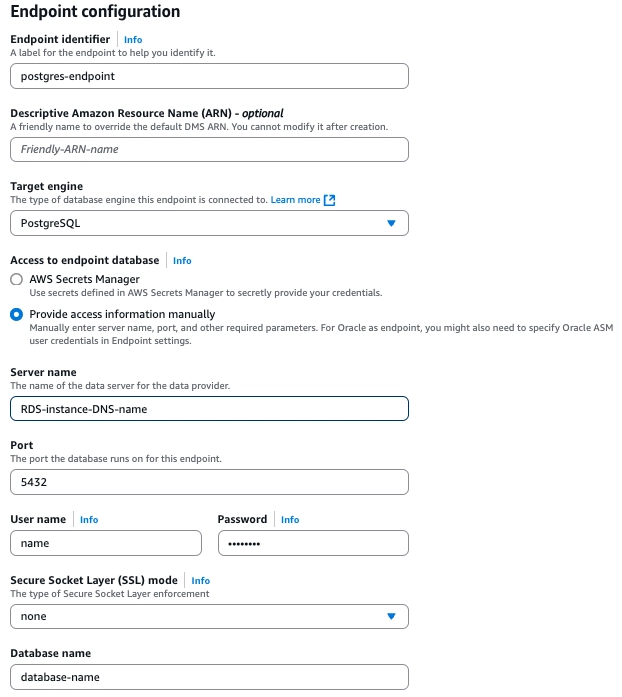Click the external link icon beside Learn more
Image resolution: width=622 pixels, height=697 pixels.
coord(329,200)
